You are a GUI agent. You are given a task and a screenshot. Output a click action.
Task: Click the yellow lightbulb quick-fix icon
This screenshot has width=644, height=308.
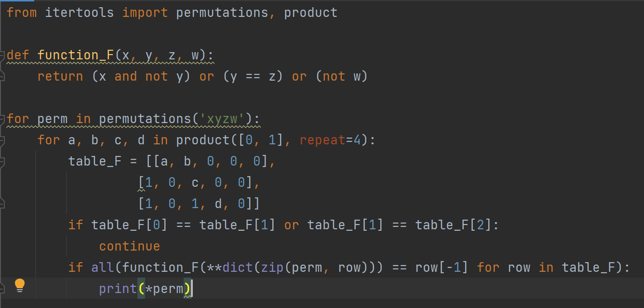coord(20,285)
